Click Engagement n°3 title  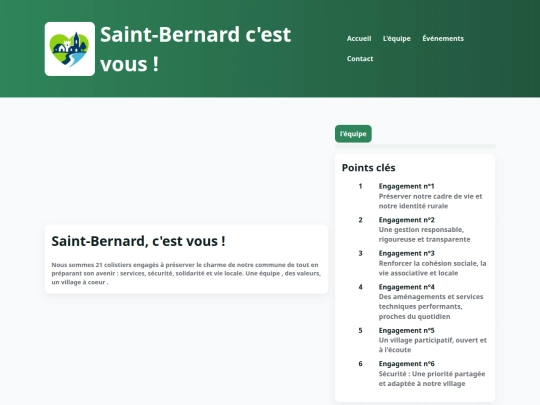point(407,253)
